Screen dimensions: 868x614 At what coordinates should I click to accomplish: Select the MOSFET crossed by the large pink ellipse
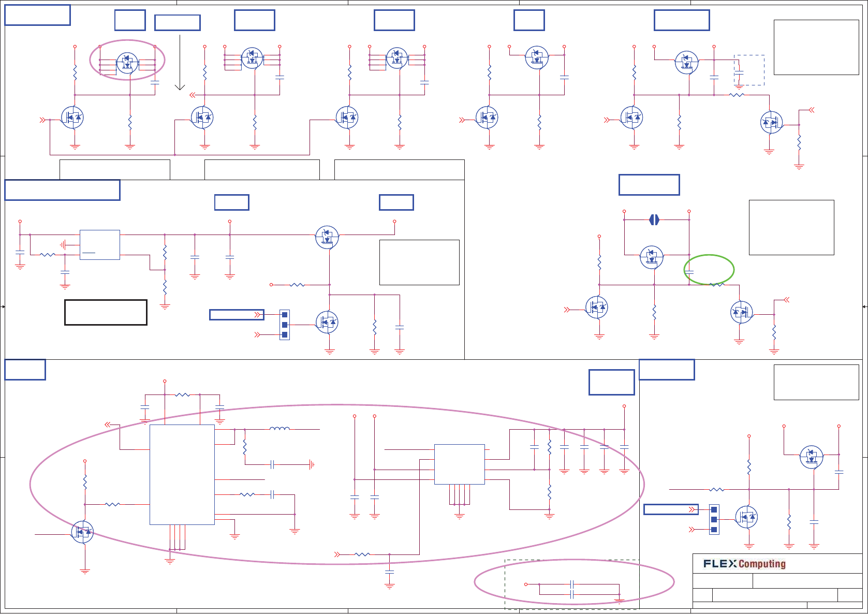point(82,532)
